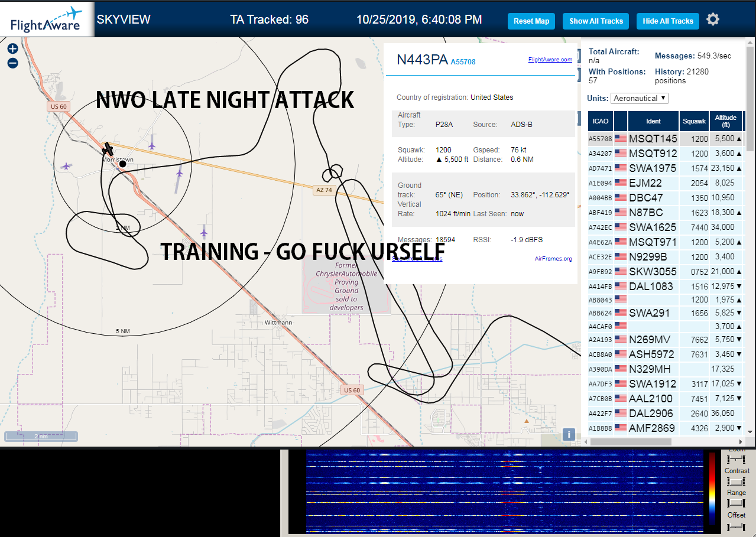Viewport: 756px width, 537px height.
Task: Zoom out the map with minus icon
Action: tap(12, 63)
